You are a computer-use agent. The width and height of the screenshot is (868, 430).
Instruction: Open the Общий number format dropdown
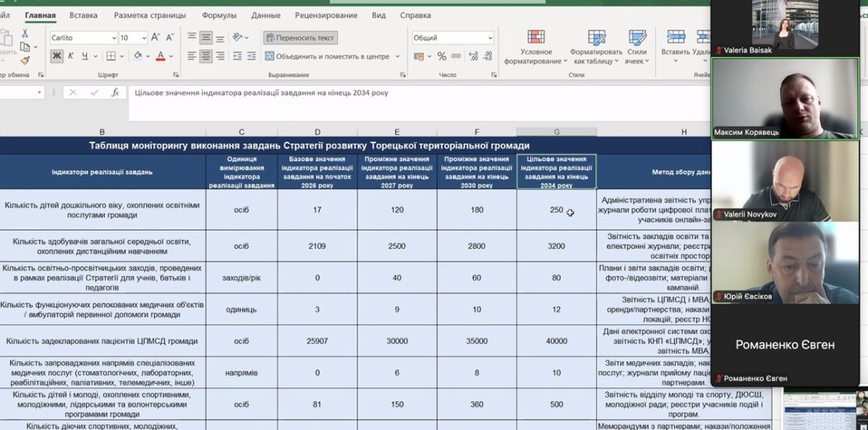(490, 38)
